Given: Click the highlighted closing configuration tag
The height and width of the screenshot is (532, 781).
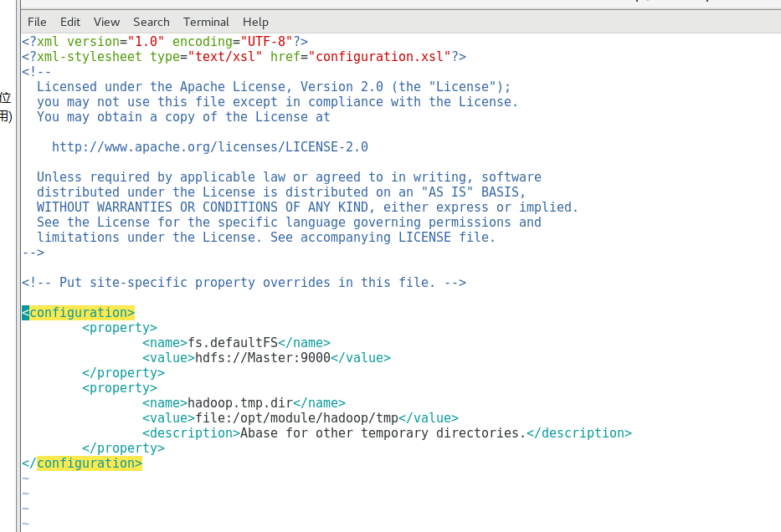Looking at the screenshot, I should (82, 463).
